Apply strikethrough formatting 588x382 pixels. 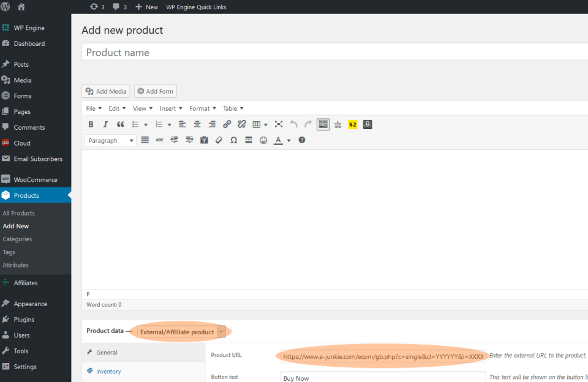[x=160, y=140]
